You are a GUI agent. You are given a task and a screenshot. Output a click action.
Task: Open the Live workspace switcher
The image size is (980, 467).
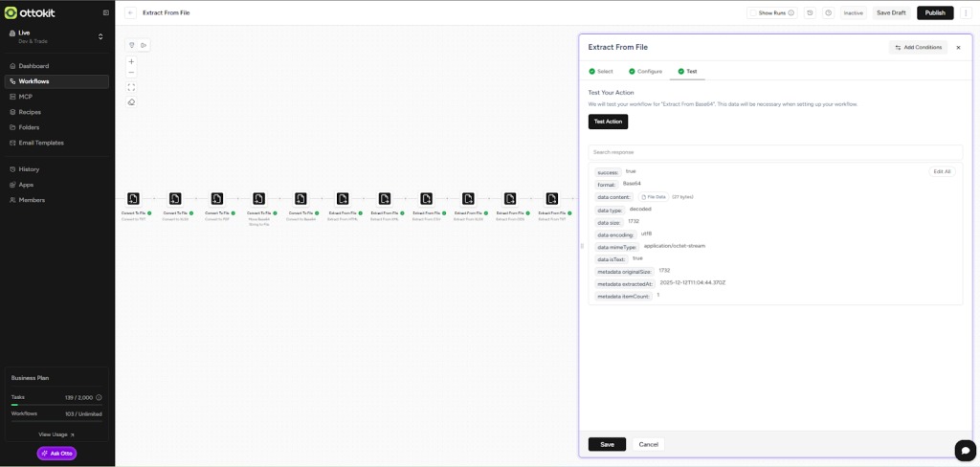pos(56,36)
